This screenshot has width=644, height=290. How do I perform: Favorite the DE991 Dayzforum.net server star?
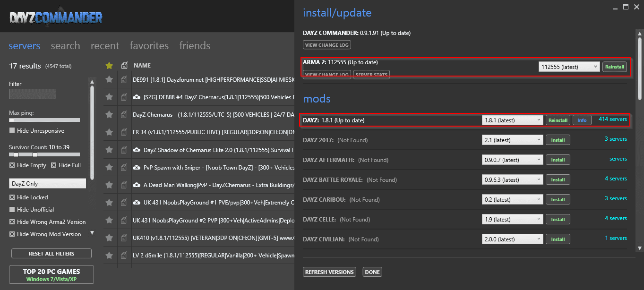coord(109,80)
